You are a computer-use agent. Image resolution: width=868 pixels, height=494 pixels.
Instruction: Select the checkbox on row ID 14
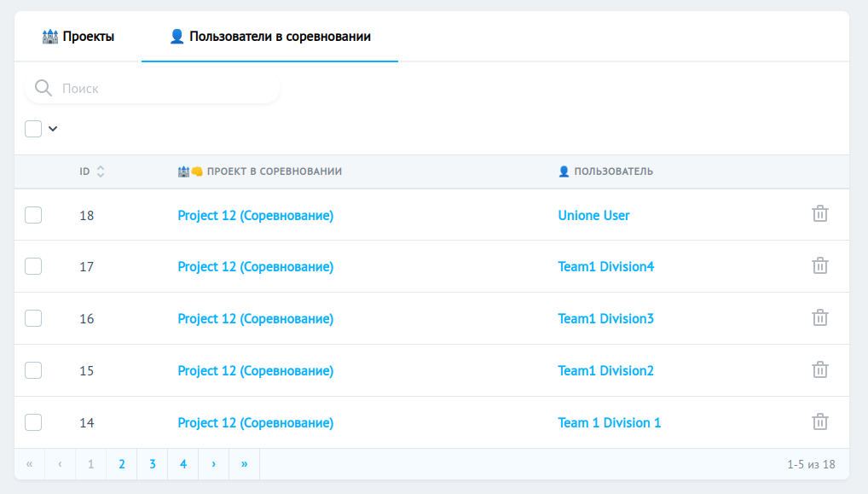32,421
